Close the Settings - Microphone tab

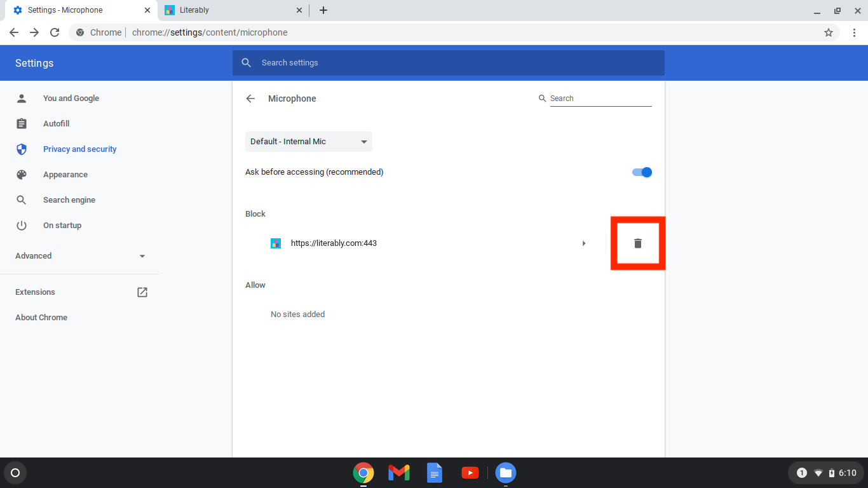(147, 10)
